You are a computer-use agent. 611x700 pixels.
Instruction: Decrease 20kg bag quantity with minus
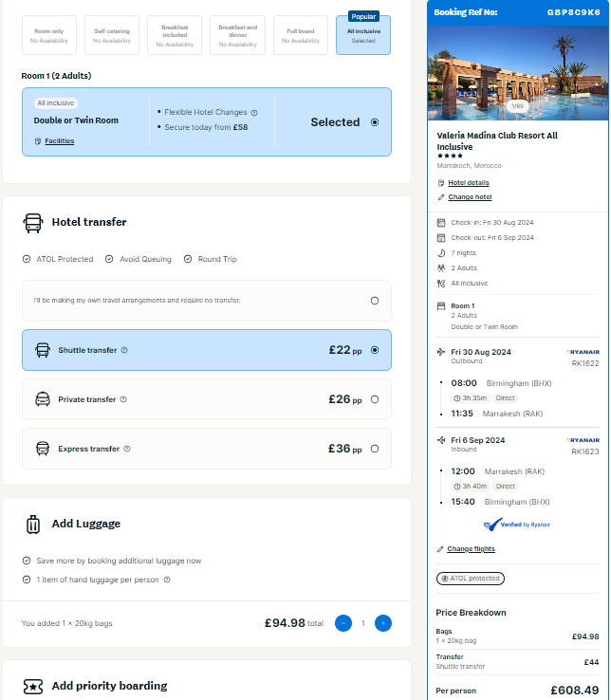click(343, 623)
